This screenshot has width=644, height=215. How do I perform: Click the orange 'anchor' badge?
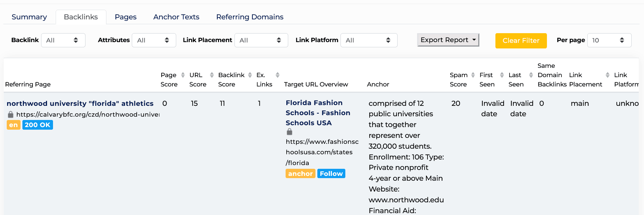(301, 174)
